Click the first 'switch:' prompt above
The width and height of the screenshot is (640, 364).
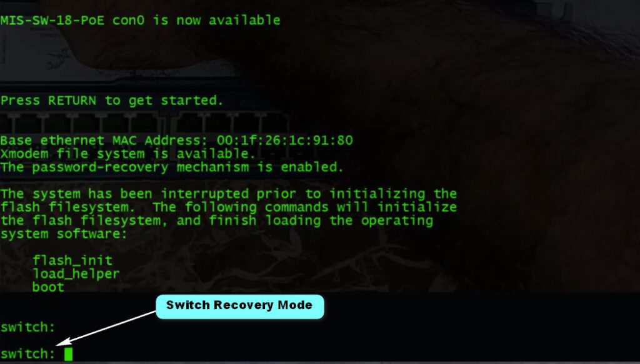click(27, 327)
